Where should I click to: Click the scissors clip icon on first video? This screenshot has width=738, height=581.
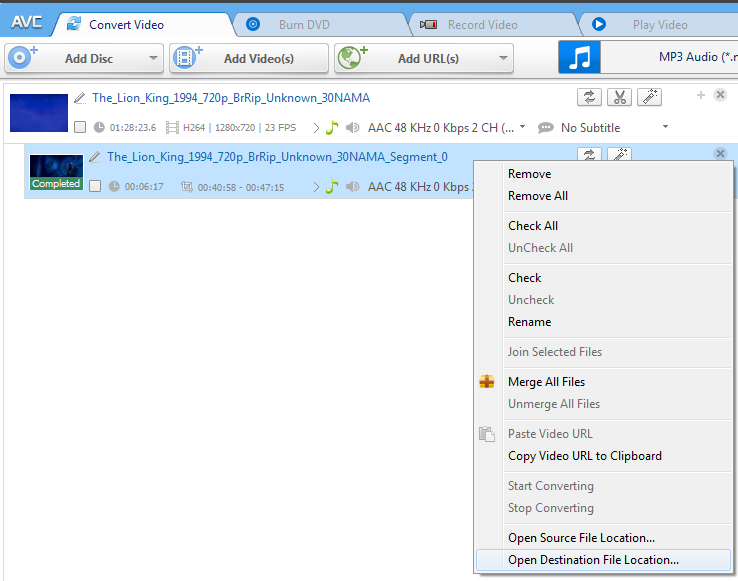pos(619,97)
